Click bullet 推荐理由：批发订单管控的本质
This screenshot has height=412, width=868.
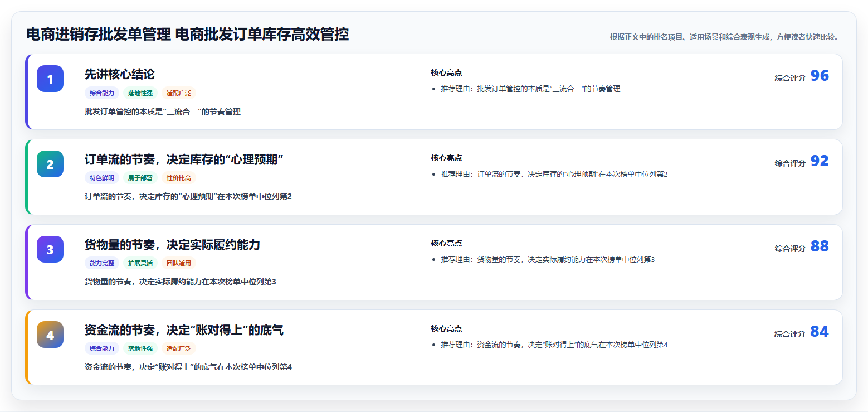coord(530,89)
